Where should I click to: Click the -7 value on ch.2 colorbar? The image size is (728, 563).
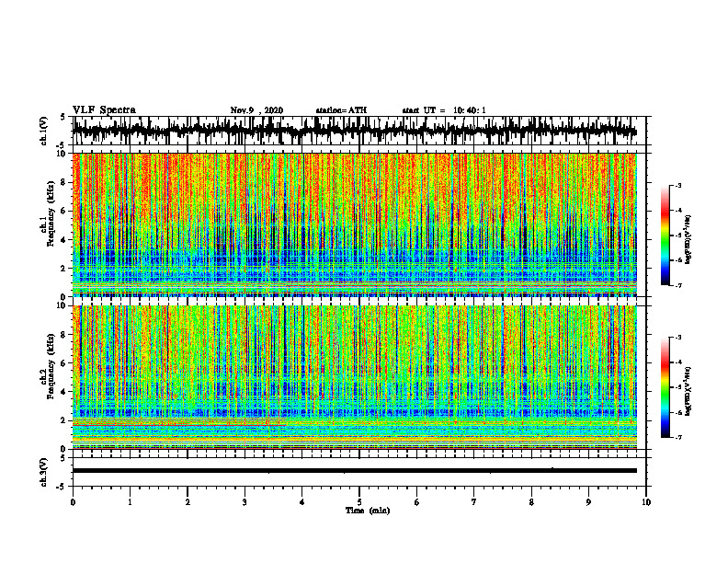tap(678, 438)
